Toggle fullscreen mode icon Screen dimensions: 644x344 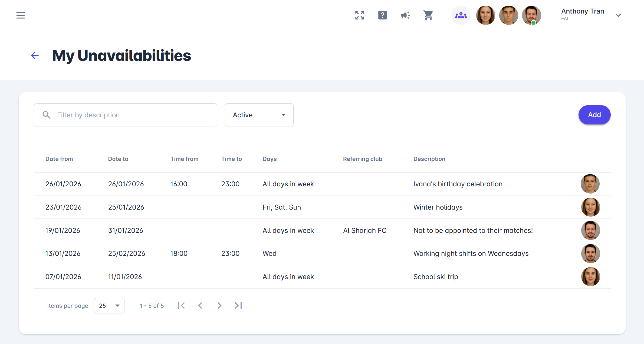point(360,15)
